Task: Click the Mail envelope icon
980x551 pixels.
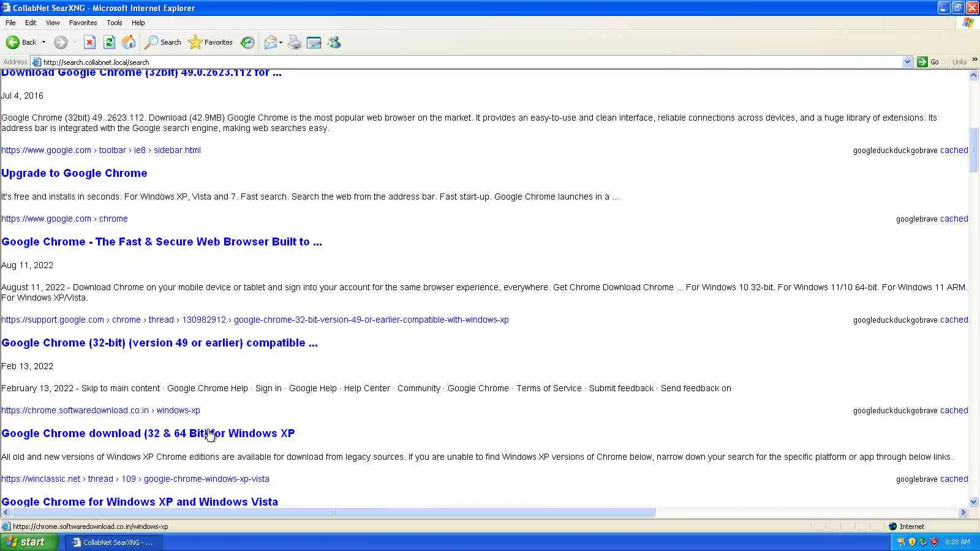Action: (x=270, y=42)
